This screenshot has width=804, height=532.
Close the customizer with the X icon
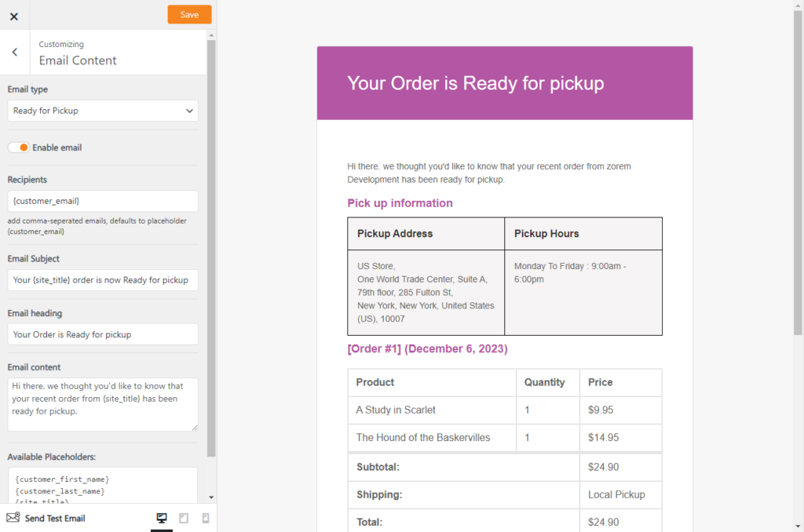14,15
